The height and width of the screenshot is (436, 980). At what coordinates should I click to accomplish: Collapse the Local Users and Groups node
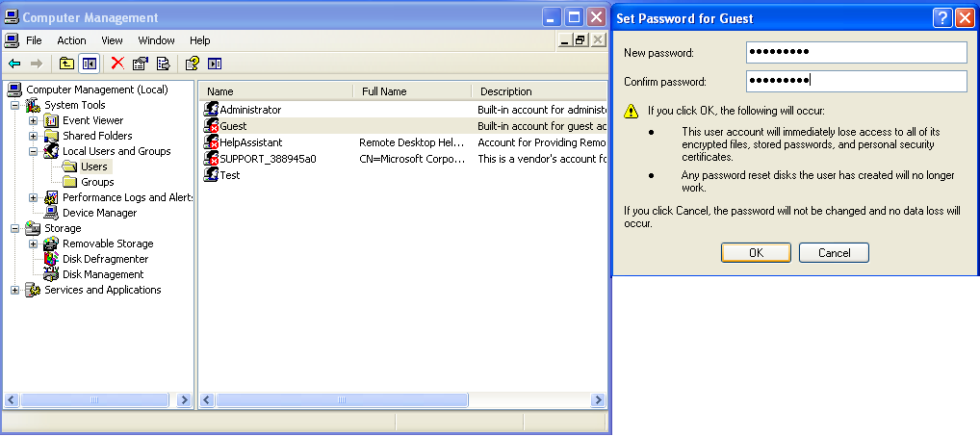(x=33, y=151)
